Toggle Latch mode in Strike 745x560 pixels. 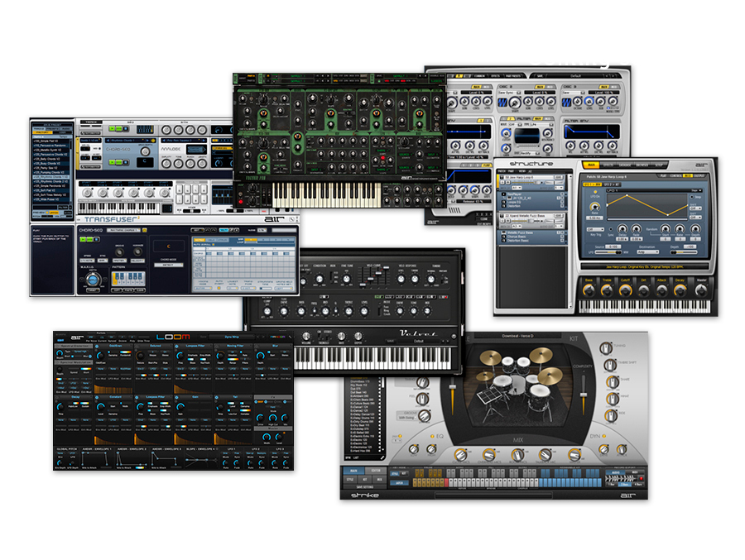397,482
